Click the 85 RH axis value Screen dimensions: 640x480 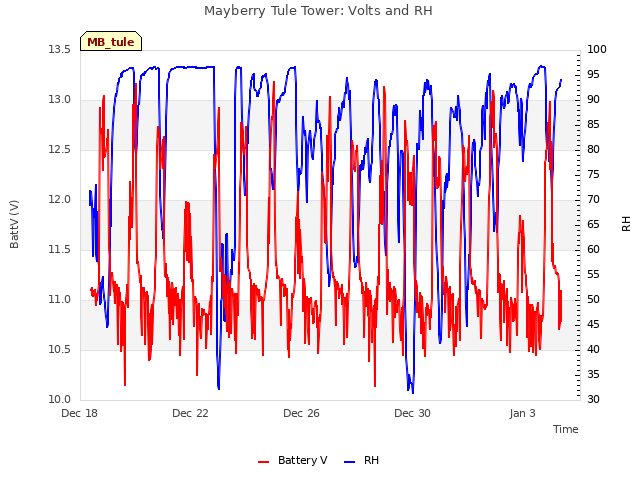tap(593, 124)
